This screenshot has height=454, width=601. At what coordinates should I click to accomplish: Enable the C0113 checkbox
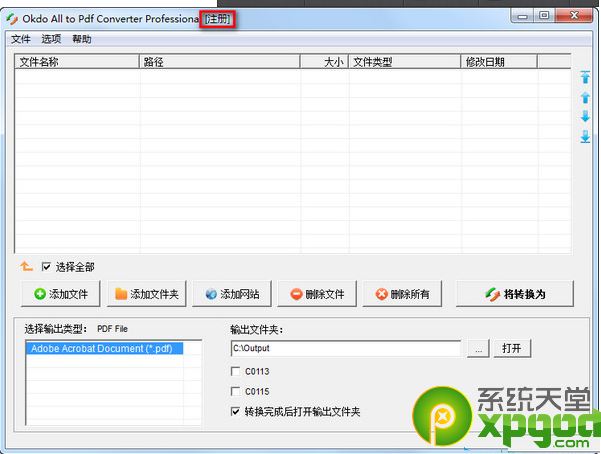click(x=235, y=372)
